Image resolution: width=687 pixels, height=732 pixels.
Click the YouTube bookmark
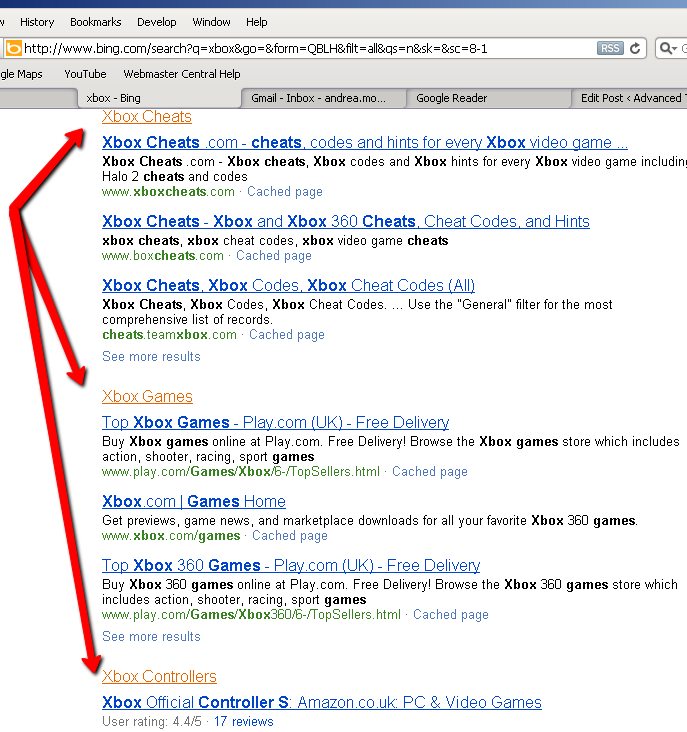pos(85,74)
